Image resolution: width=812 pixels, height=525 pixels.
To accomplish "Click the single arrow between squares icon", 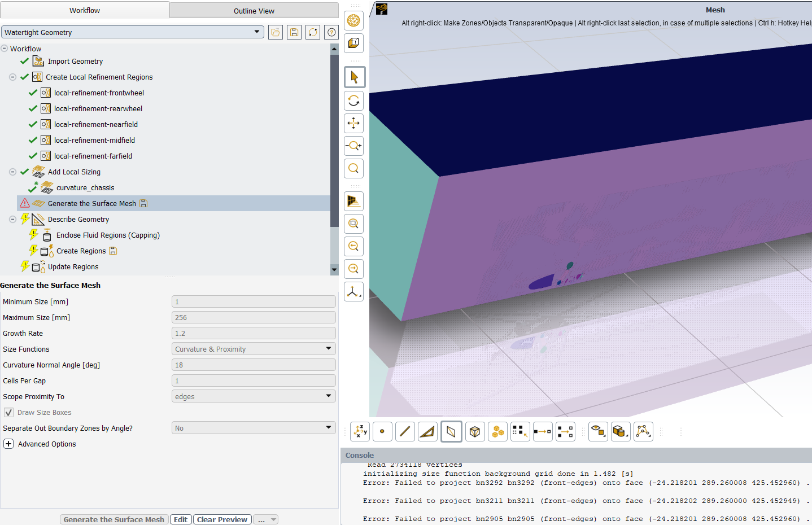I will tap(543, 432).
